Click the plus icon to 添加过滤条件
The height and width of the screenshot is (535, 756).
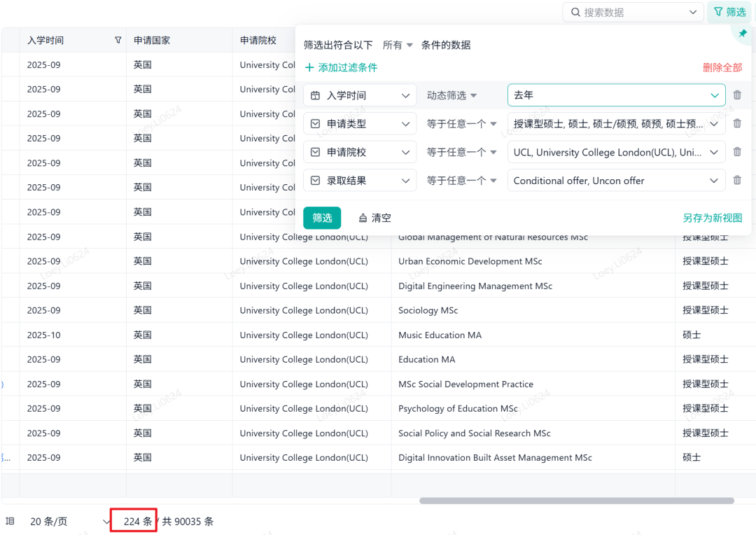tap(309, 68)
